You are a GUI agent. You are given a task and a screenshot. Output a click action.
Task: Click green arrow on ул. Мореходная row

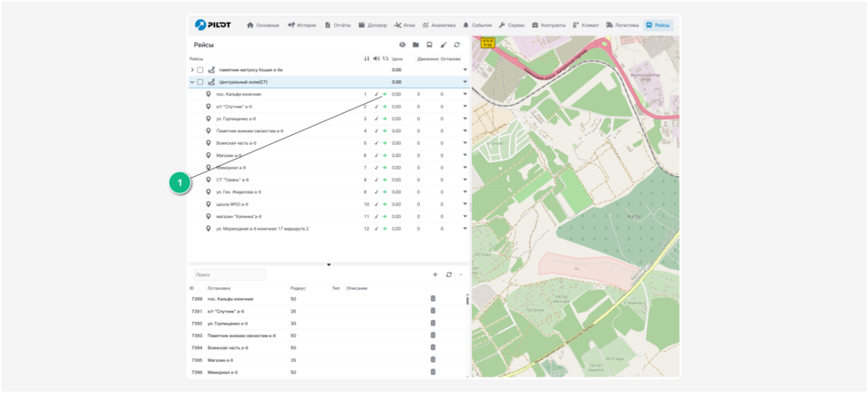[384, 228]
